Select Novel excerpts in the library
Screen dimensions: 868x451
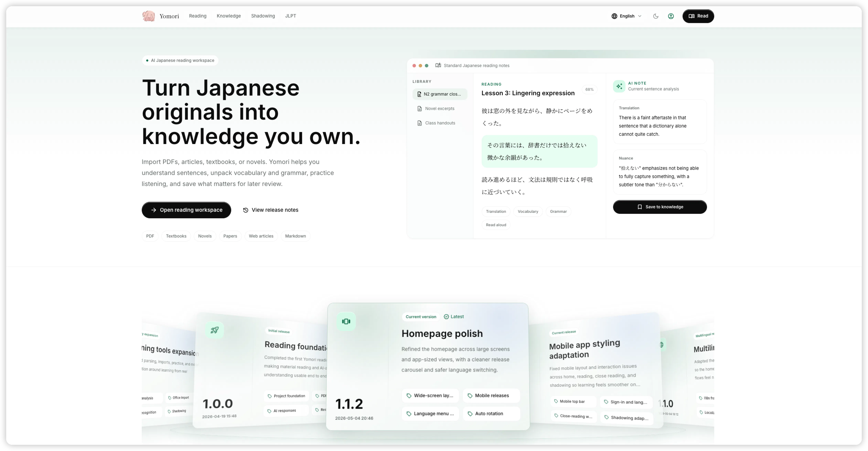[440, 108]
